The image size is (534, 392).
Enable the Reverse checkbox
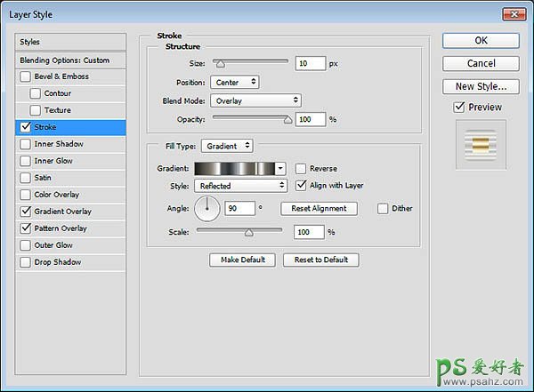301,168
